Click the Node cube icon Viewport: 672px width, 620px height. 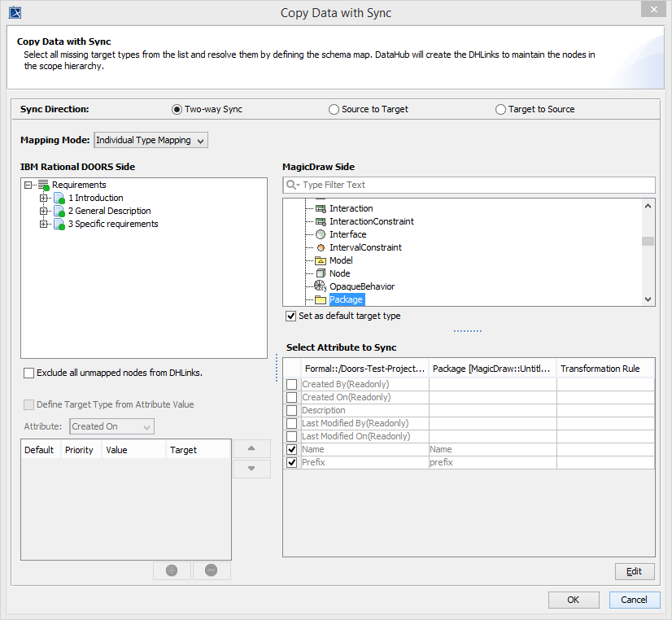[x=321, y=273]
